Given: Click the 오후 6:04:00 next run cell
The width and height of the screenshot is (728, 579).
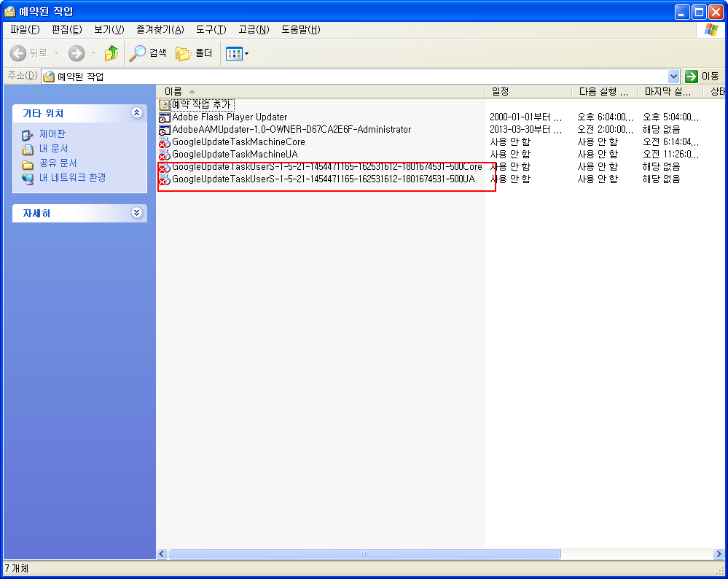Looking at the screenshot, I should click(x=606, y=117).
